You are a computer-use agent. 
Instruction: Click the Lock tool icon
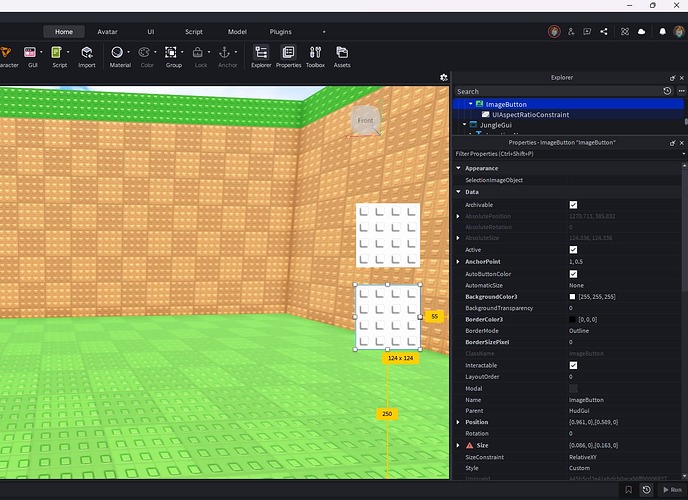pos(198,53)
